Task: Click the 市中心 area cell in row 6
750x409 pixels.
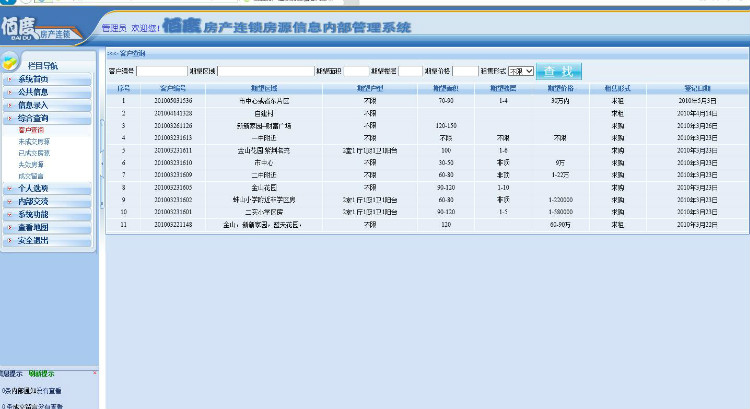Action: pyautogui.click(x=264, y=163)
